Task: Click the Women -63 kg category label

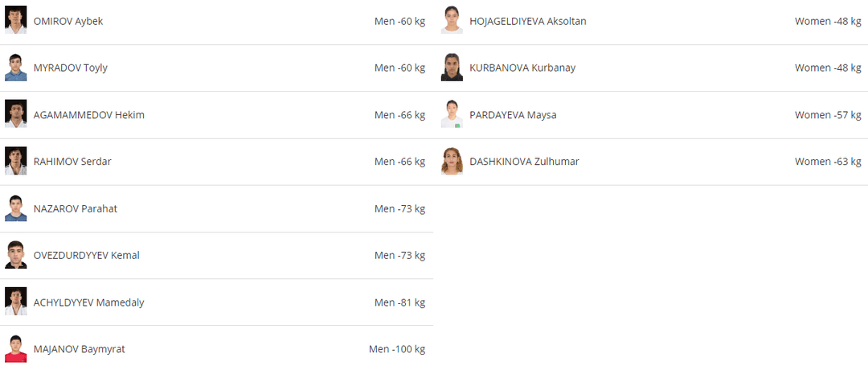Action: (x=828, y=162)
